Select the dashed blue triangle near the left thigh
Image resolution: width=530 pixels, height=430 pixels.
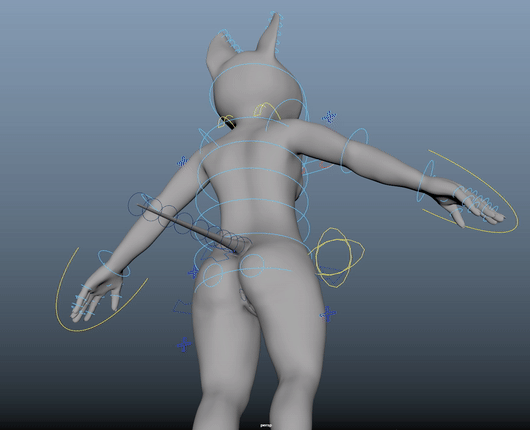tap(183, 306)
